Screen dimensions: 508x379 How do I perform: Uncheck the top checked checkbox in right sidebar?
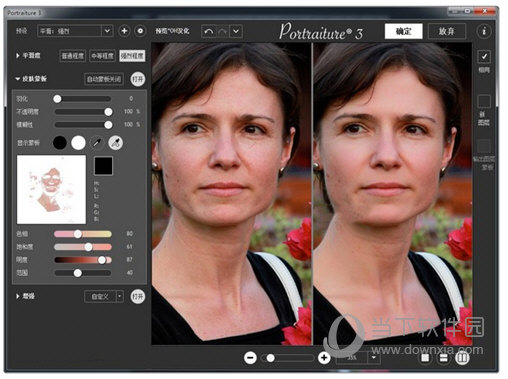484,57
